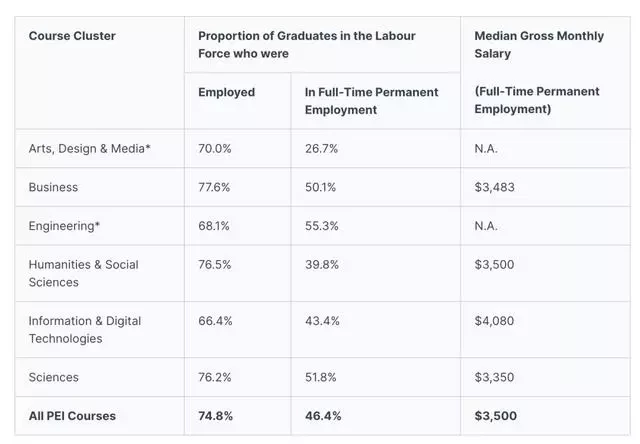Select the Arts, Design & Media row label
640x444 pixels.
coord(89,149)
